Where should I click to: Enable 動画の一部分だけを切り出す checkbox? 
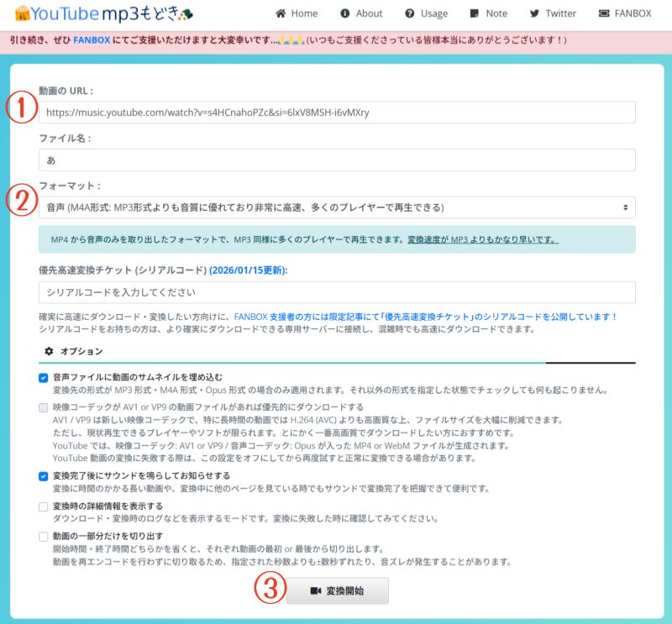44,537
